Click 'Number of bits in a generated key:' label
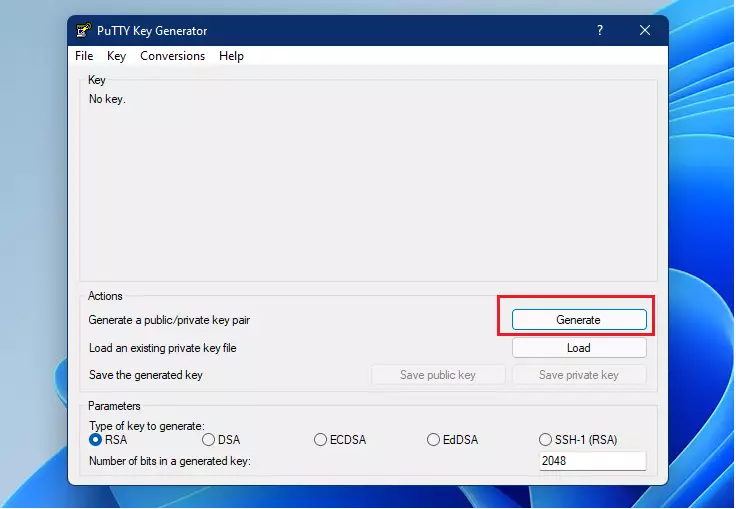This screenshot has width=736, height=509. 170,461
